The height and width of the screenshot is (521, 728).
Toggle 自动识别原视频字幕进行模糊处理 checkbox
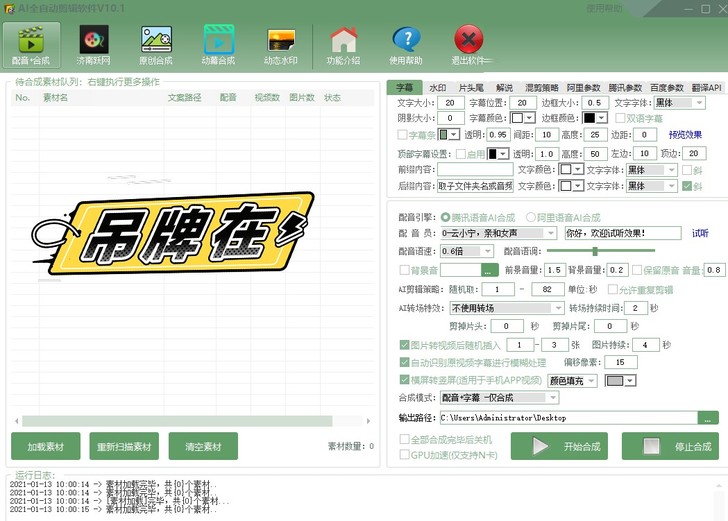[404, 362]
